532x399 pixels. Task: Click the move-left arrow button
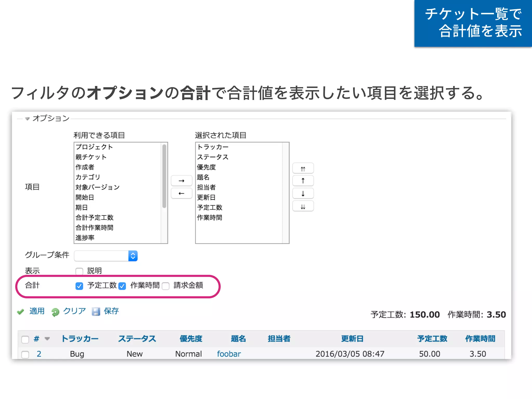tap(181, 193)
